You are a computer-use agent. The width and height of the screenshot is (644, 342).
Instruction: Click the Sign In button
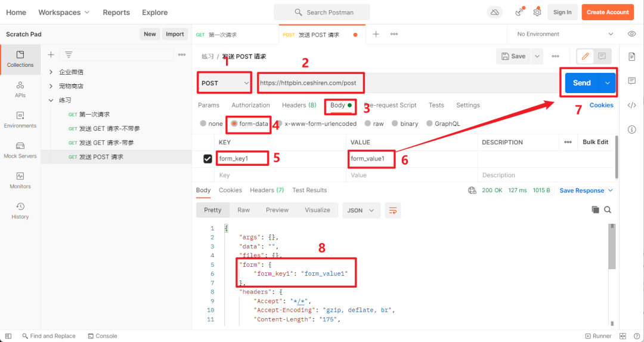[562, 13]
